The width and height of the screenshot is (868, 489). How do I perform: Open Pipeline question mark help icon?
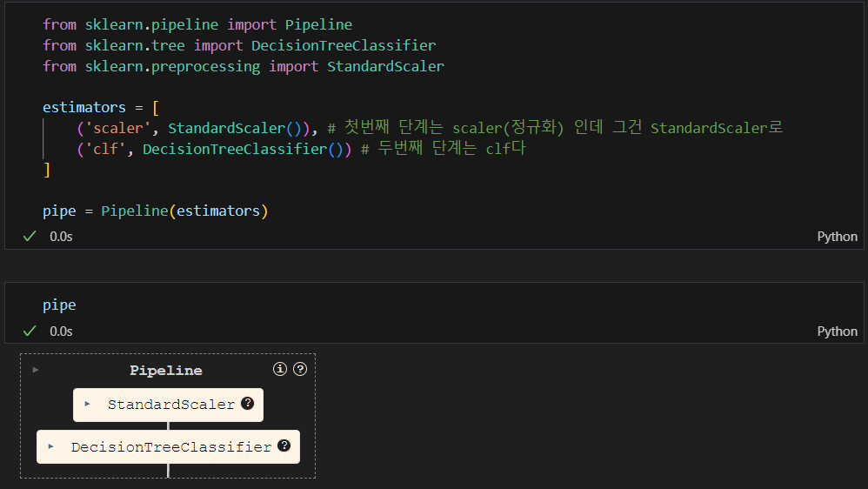click(x=300, y=369)
